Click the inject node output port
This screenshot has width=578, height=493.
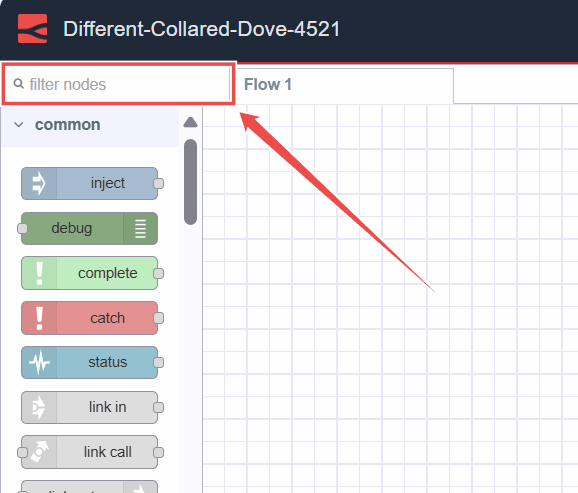(159, 183)
